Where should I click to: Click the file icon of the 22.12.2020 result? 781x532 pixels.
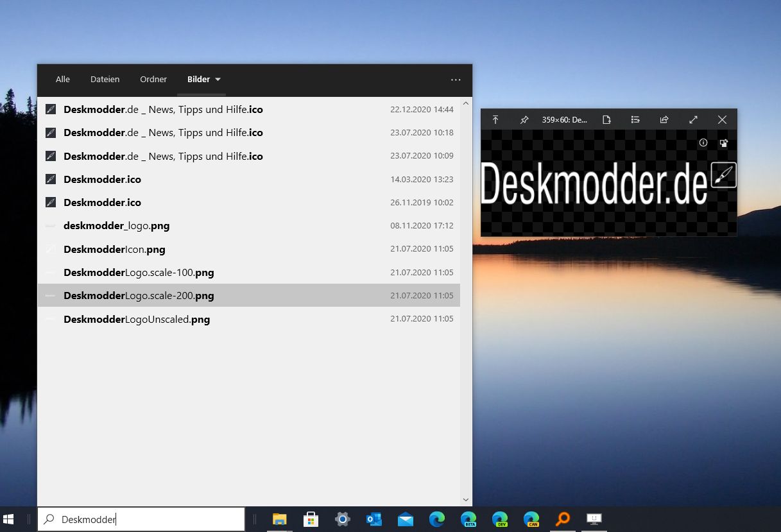pyautogui.click(x=51, y=110)
